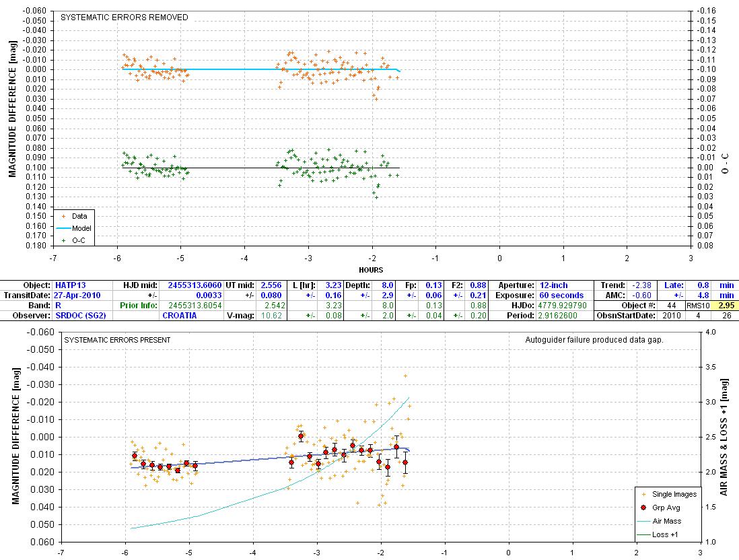739x560 pixels.
Task: Click the 'AMC:' label
Action: [616, 295]
